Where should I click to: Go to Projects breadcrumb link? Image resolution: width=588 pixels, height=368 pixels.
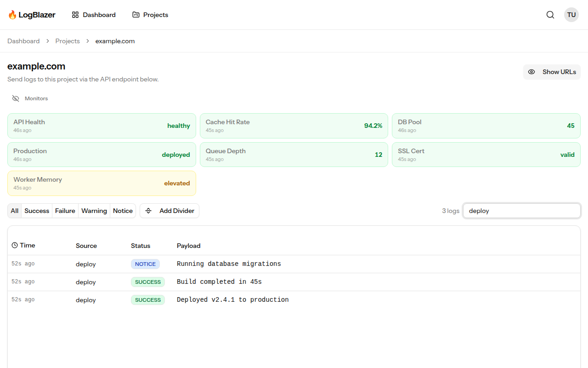68,41
